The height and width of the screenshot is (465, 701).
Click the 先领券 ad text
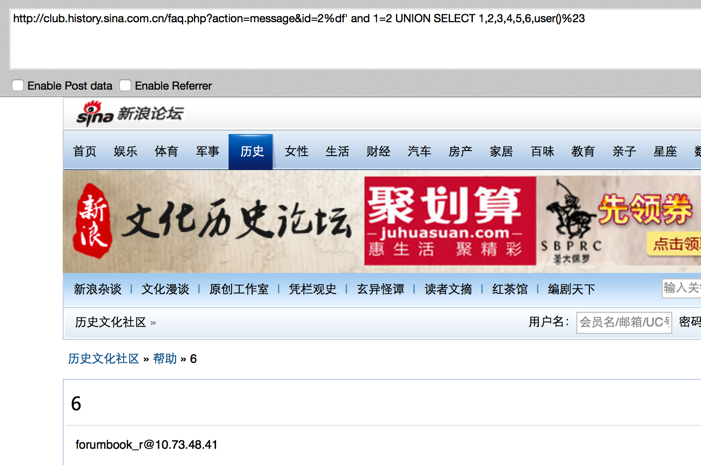pyautogui.click(x=646, y=209)
